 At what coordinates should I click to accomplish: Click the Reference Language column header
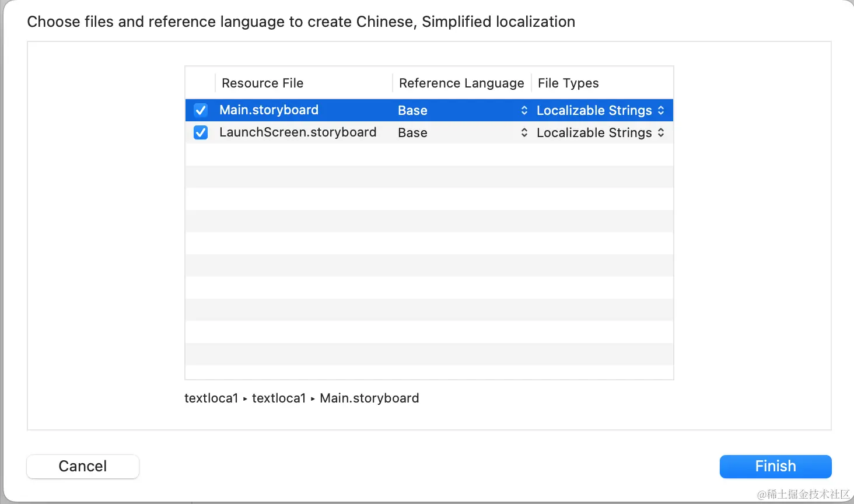point(461,83)
